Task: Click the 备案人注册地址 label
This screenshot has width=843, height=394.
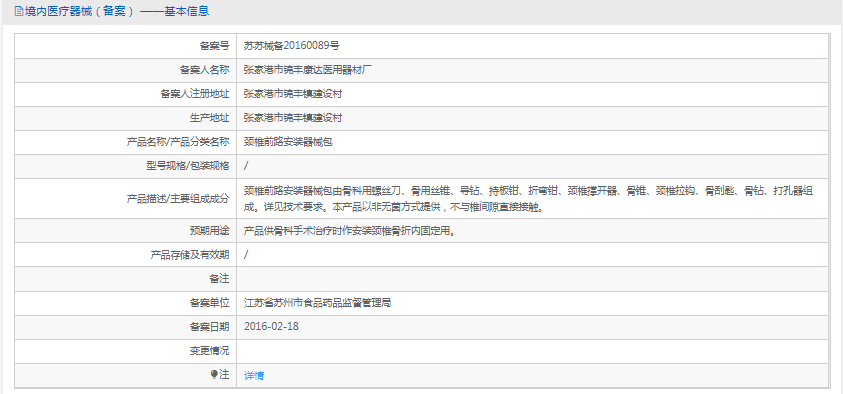Action: 195,94
